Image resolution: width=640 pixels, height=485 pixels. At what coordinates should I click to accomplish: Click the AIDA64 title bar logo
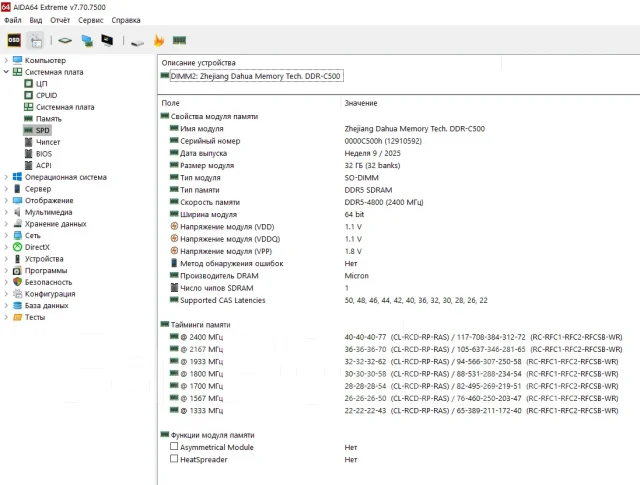(x=6, y=7)
